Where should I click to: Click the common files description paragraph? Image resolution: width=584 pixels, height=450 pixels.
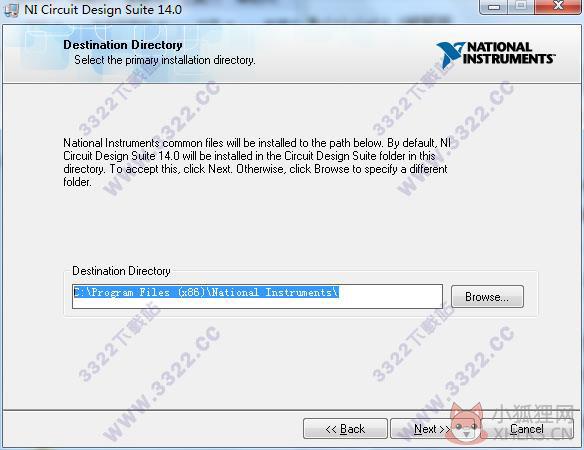click(x=257, y=162)
